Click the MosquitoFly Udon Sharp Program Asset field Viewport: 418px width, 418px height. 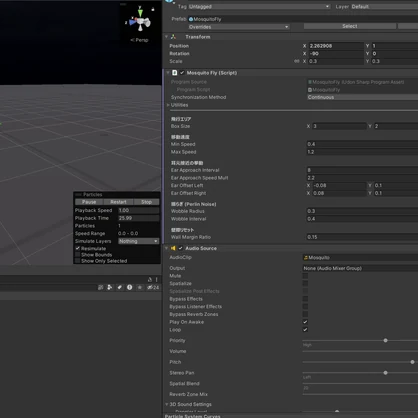[x=362, y=82]
